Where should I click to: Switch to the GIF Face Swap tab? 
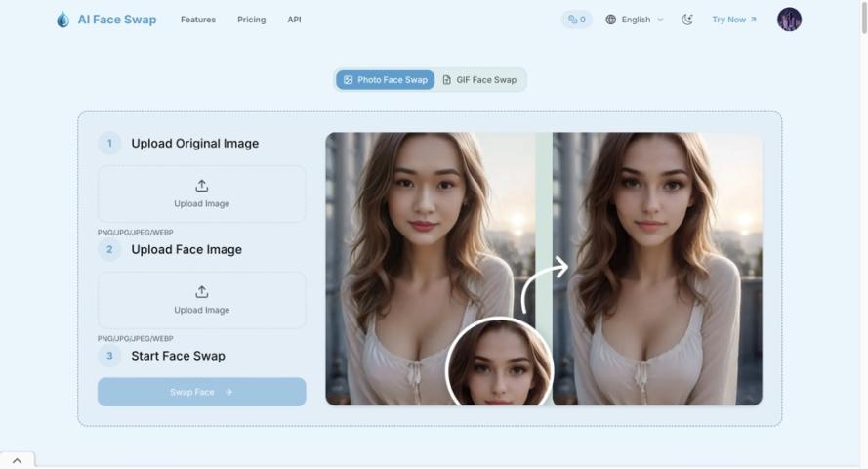coord(479,80)
